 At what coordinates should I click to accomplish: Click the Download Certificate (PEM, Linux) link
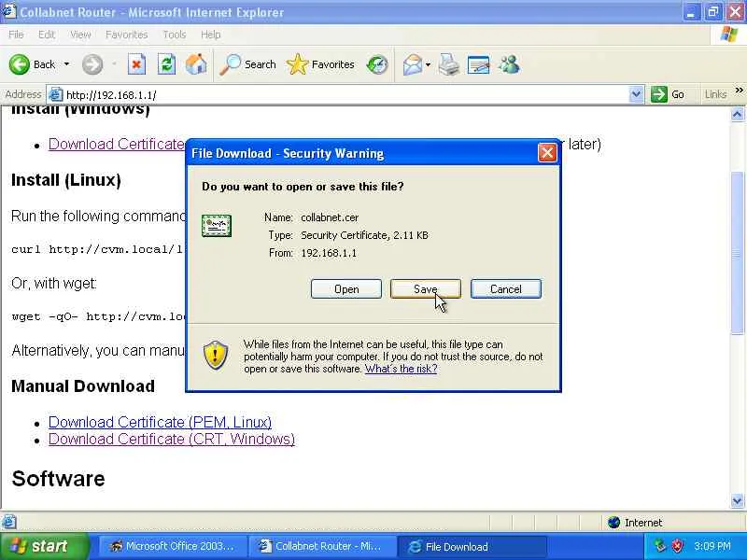160,422
